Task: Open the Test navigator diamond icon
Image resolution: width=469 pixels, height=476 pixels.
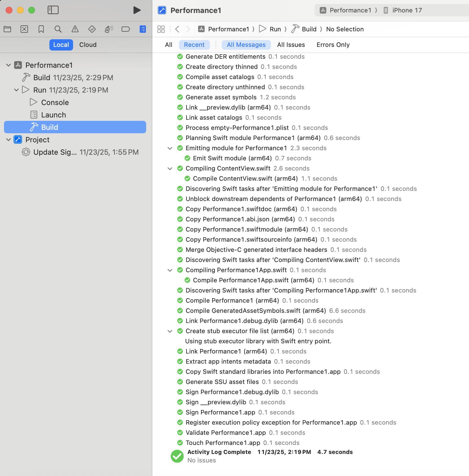Action: pyautogui.click(x=92, y=29)
